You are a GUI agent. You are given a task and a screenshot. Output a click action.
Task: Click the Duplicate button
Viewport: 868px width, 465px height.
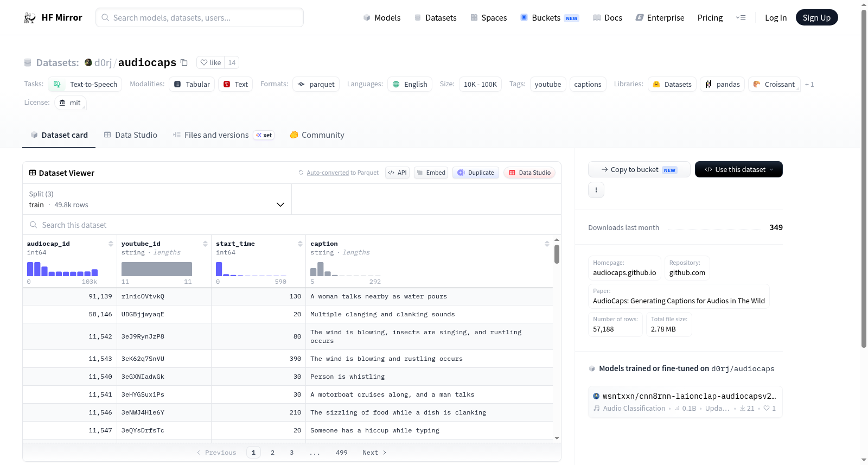click(476, 173)
